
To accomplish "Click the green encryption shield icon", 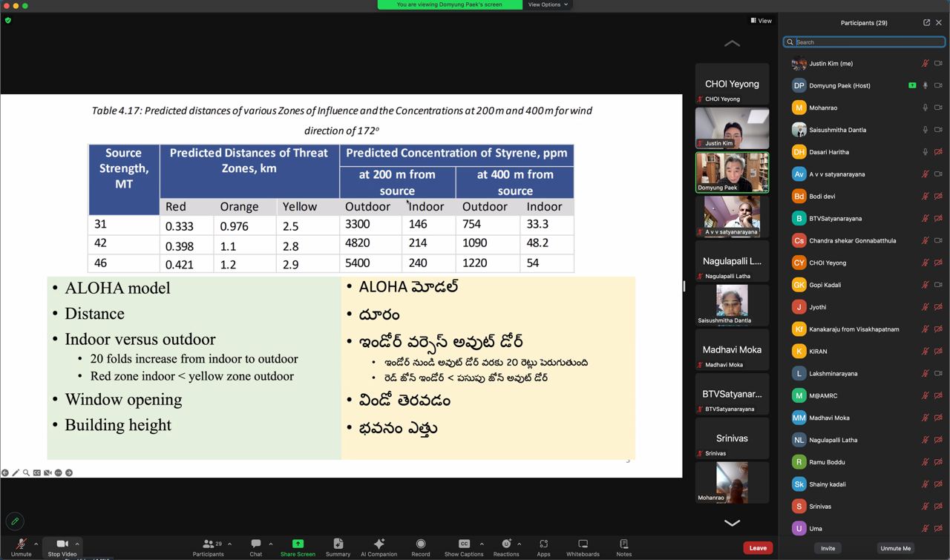I will (8, 20).
